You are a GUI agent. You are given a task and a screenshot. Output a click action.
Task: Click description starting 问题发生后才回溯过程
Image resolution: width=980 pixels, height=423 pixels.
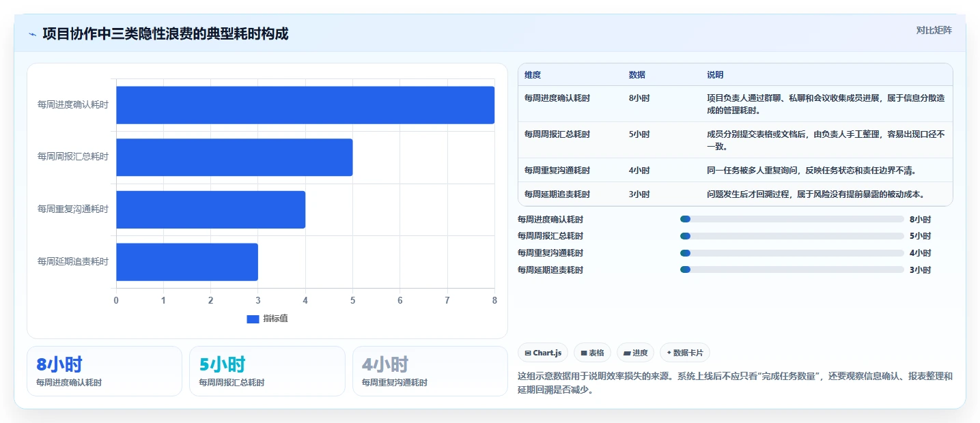[815, 194]
